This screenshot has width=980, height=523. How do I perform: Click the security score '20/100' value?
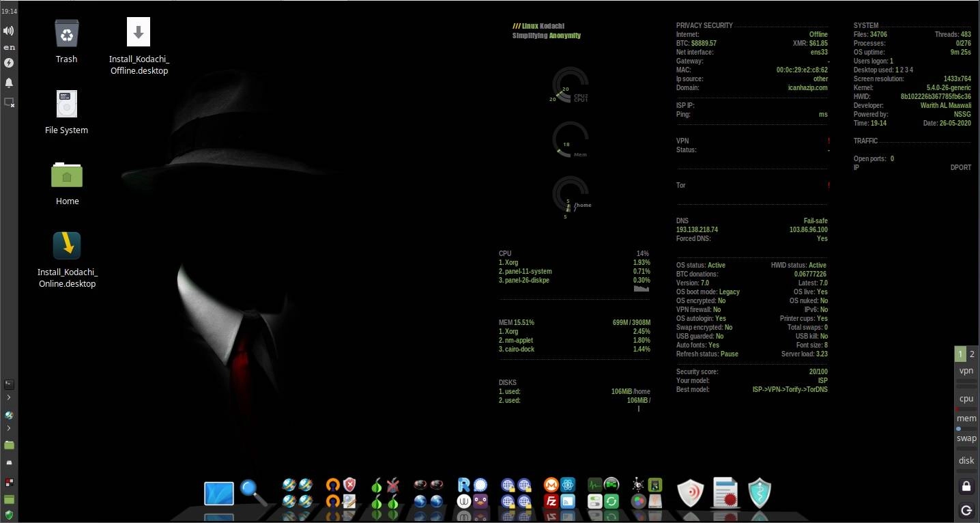click(x=817, y=371)
